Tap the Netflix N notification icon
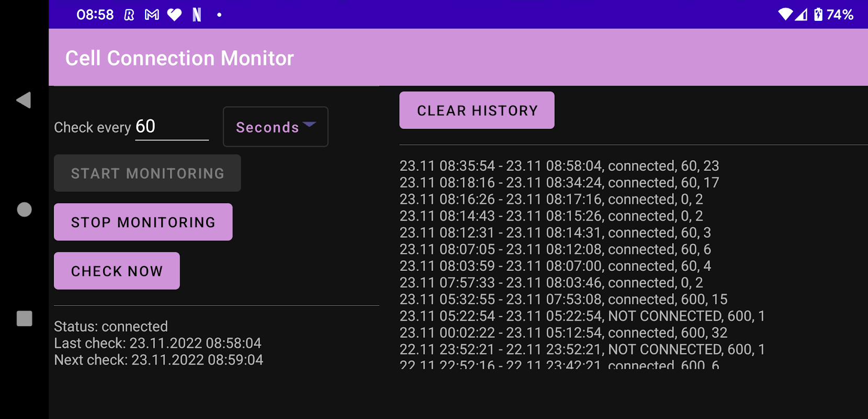 [x=197, y=15]
